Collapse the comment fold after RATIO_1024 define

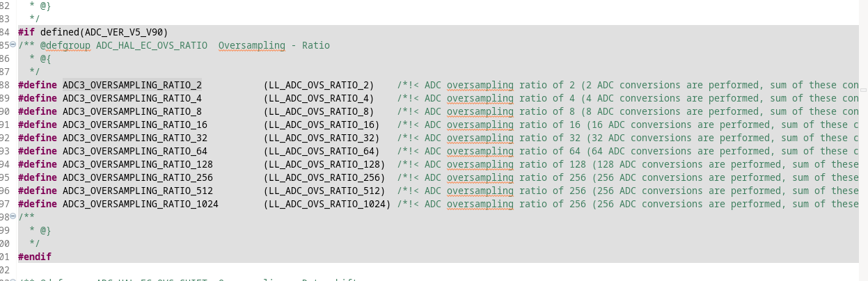click(13, 217)
